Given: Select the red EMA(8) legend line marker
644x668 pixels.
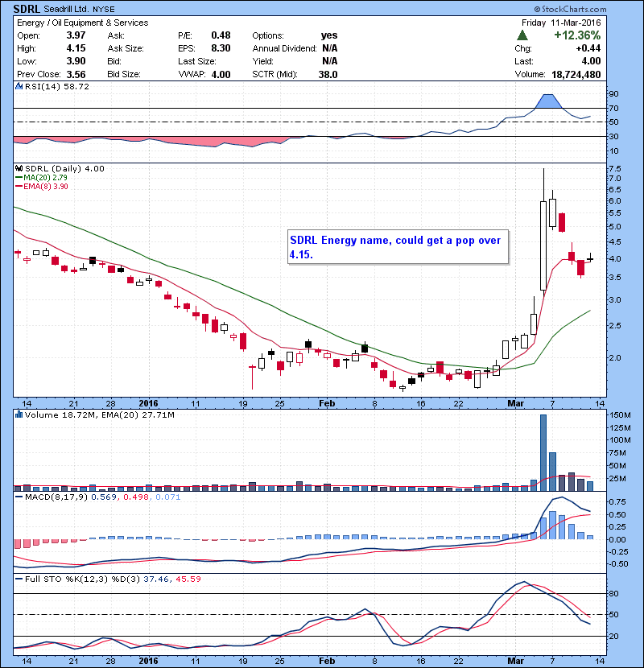Looking at the screenshot, I should click(x=19, y=187).
